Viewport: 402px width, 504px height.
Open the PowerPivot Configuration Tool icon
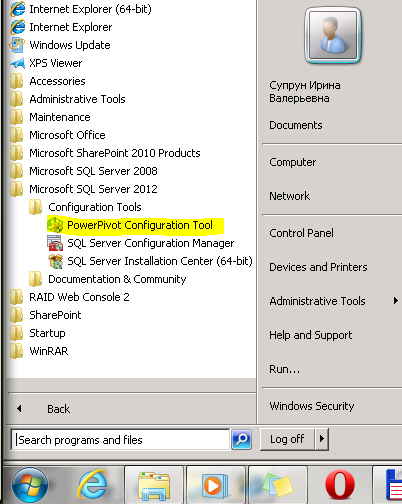point(55,225)
